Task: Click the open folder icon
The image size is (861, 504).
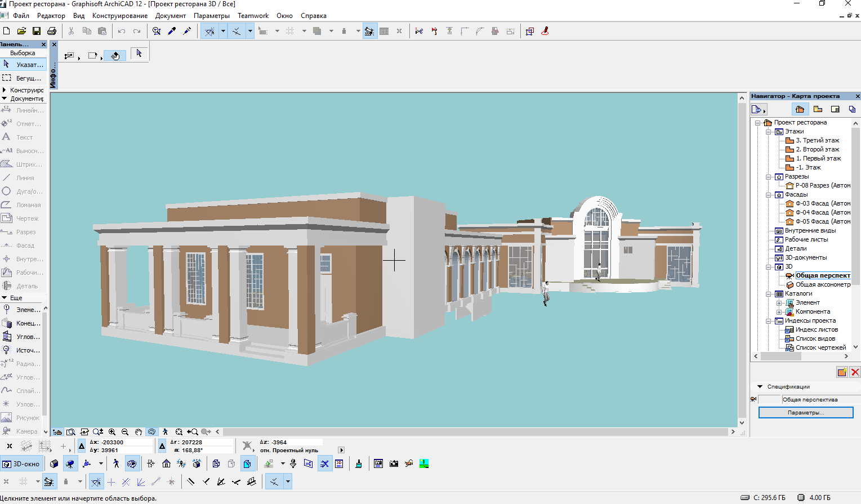Action: pyautogui.click(x=21, y=31)
